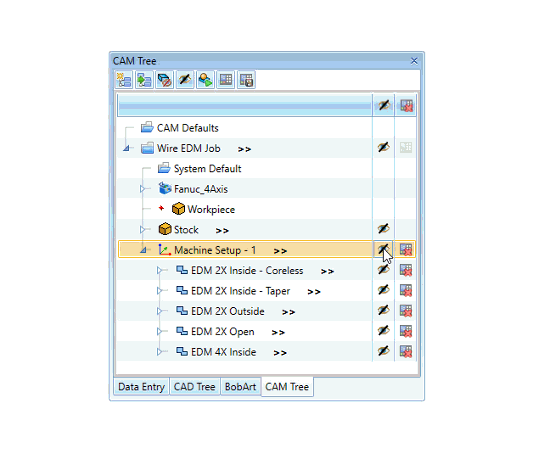Screen dimensions: 550x465
Task: Switch to the CAD Tree tab
Action: pyautogui.click(x=195, y=386)
